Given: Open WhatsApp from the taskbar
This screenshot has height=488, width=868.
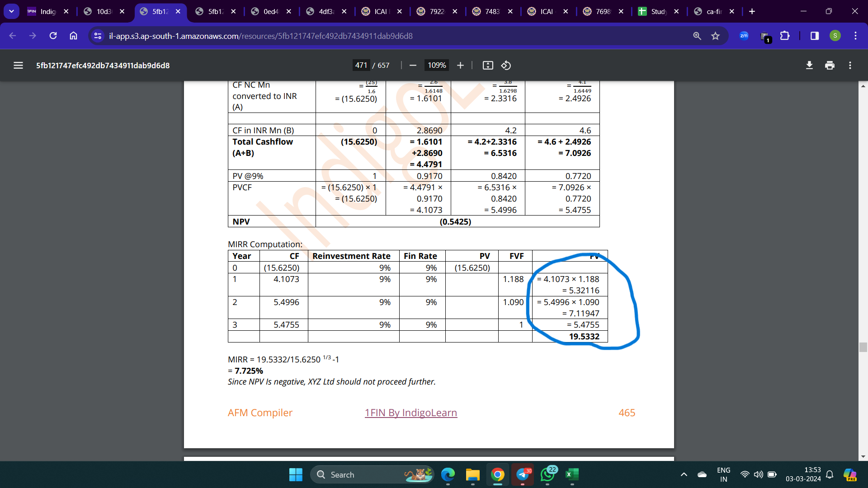Looking at the screenshot, I should click(547, 474).
